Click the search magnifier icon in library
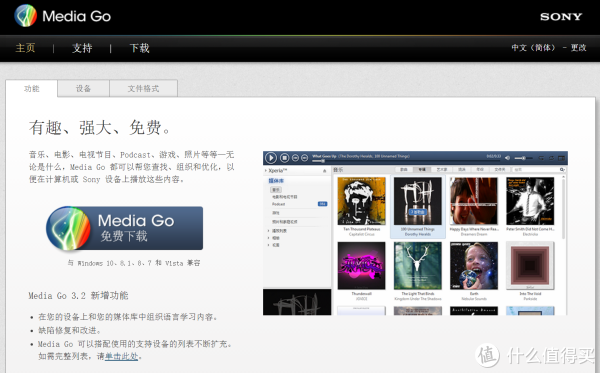 [562, 169]
